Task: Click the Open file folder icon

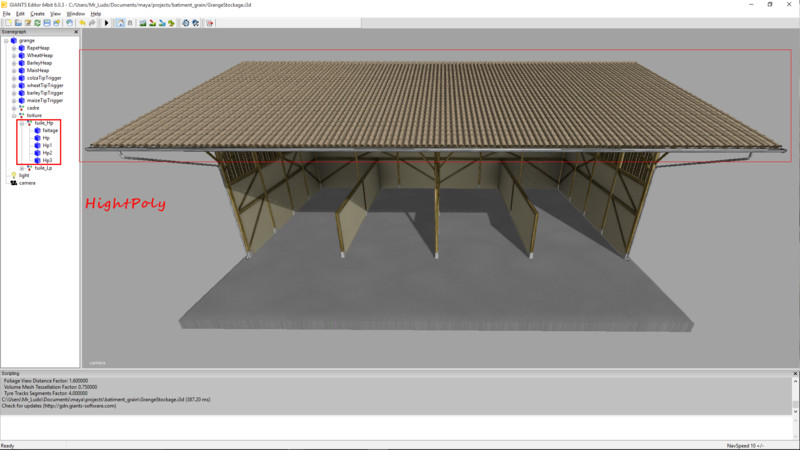Action: coord(18,22)
